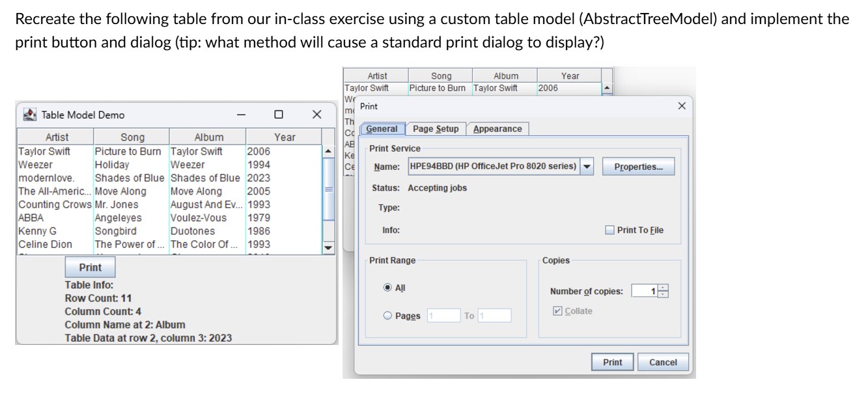
Task: Decrease number of copies with spinner down arrow
Action: pos(662,294)
